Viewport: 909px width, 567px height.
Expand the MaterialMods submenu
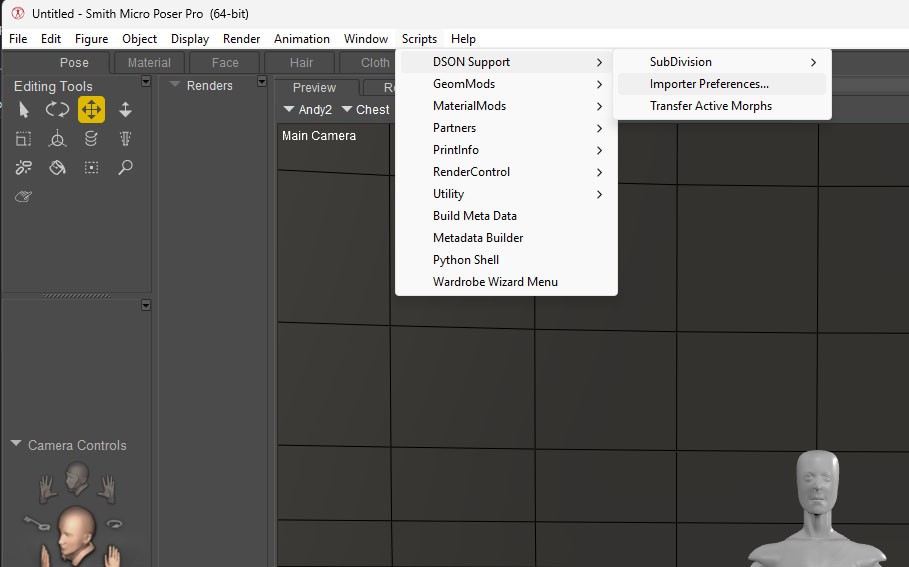(506, 106)
